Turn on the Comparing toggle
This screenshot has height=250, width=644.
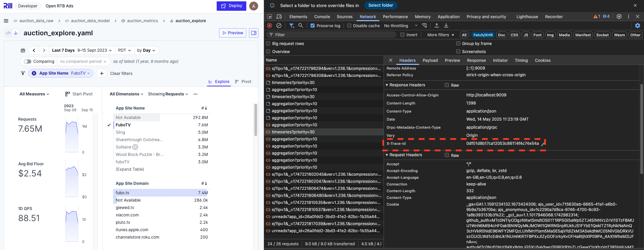pyautogui.click(x=28, y=61)
